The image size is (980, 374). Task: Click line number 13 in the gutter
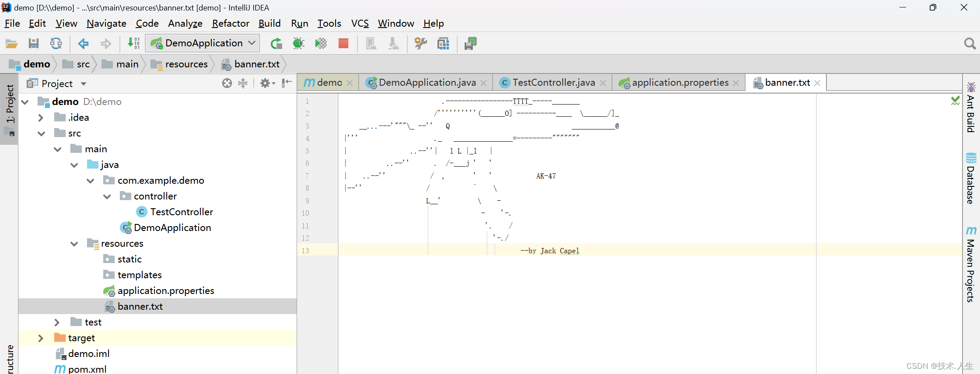click(305, 251)
